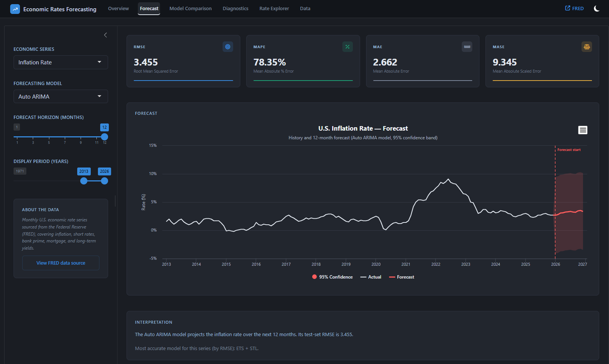Switch to the Overview tab
Viewport: 609px width, 364px height.
pos(118,8)
